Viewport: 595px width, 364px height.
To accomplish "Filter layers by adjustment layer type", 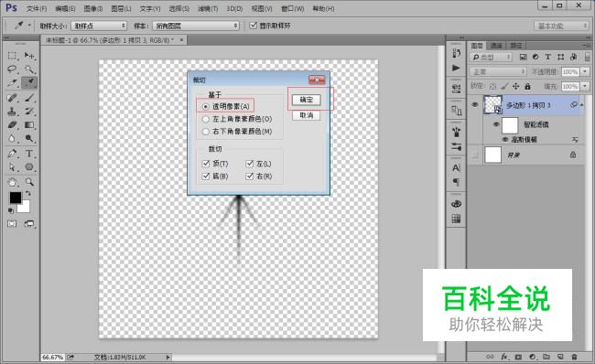I will point(535,57).
